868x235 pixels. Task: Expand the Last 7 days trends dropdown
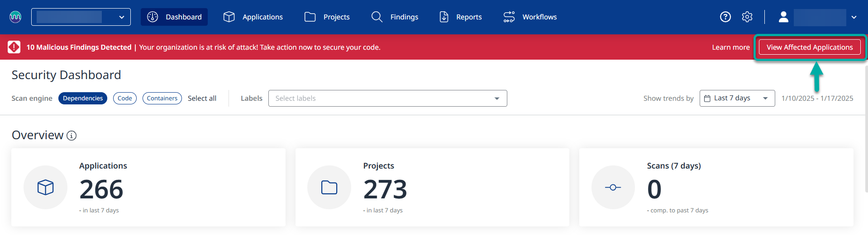[737, 99]
